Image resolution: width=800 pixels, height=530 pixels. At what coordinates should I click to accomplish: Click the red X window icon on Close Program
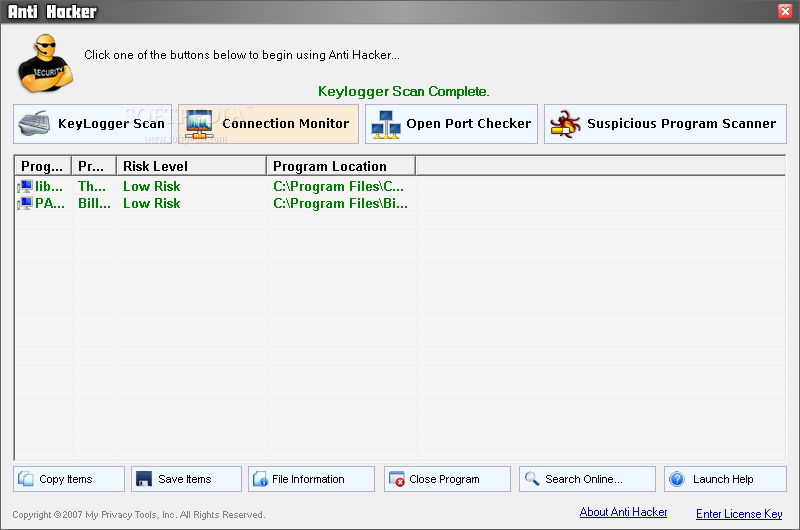pos(396,478)
